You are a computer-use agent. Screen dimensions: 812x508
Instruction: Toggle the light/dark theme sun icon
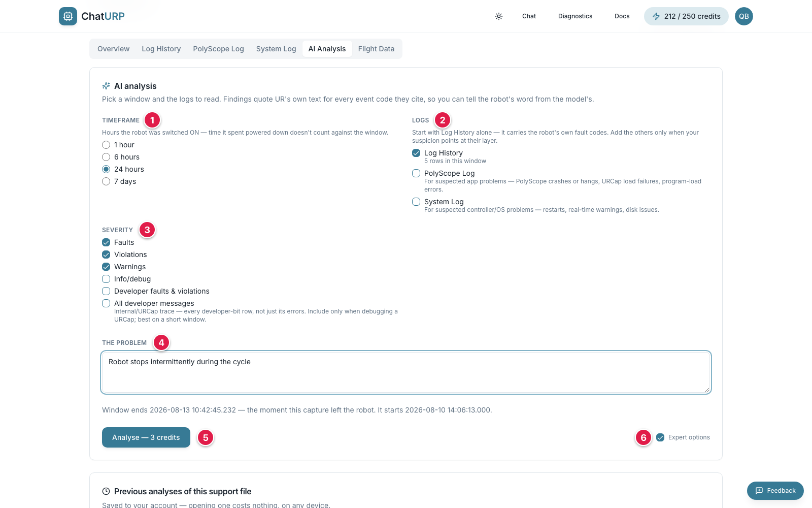click(x=499, y=16)
